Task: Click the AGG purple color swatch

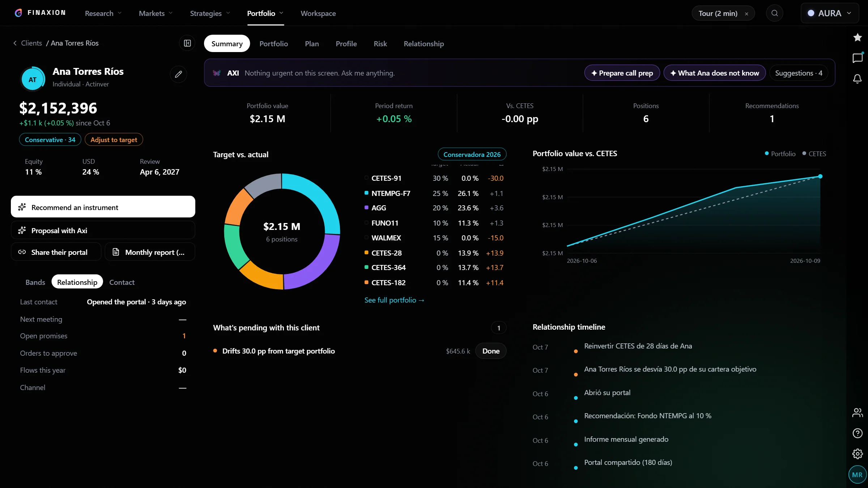Action: (366, 207)
